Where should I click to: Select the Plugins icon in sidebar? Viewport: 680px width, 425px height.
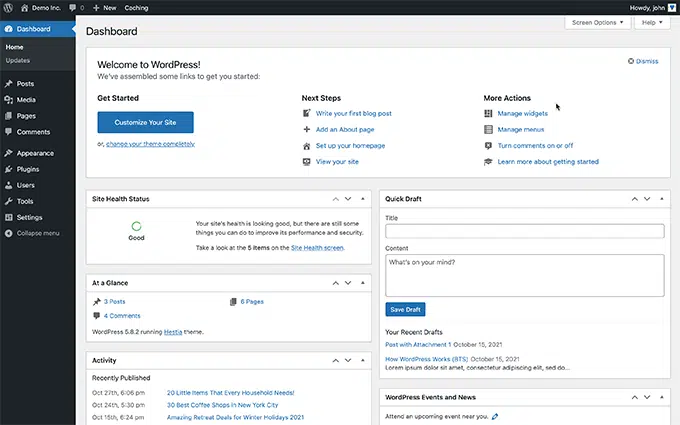(x=8, y=169)
